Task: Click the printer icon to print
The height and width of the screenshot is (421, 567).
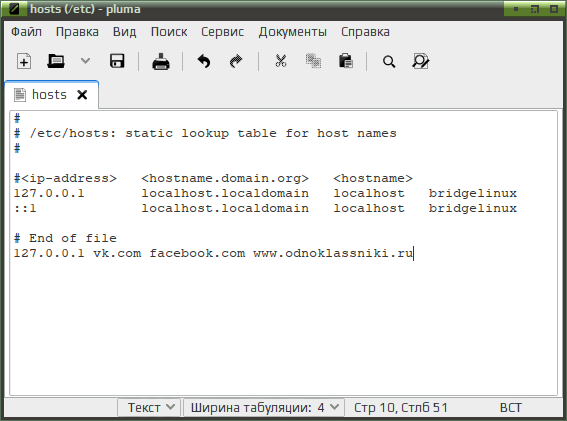Action: tap(161, 61)
